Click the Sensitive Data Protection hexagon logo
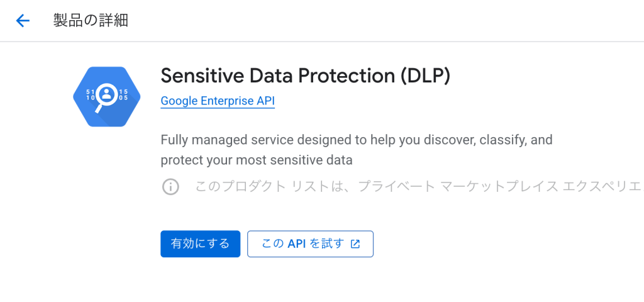644x302 pixels. pos(107,96)
